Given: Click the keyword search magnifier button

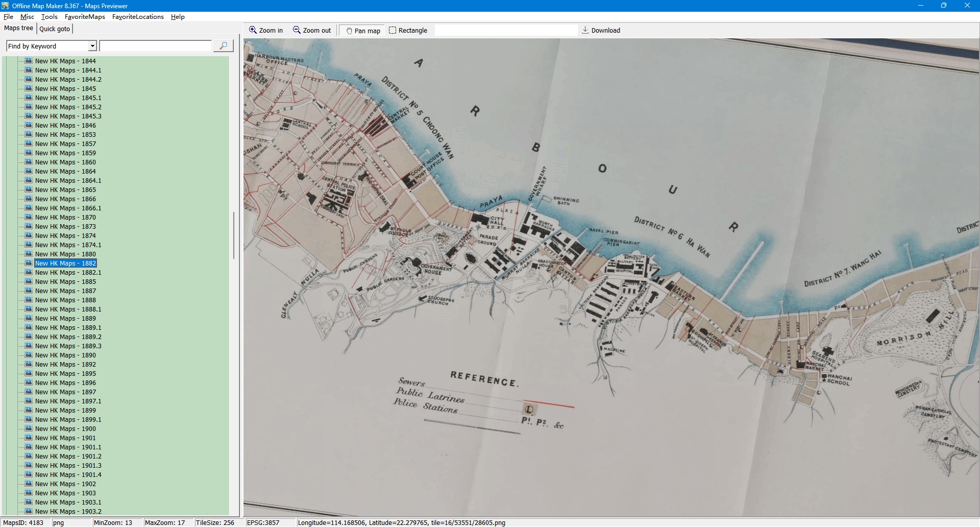Looking at the screenshot, I should (x=223, y=46).
